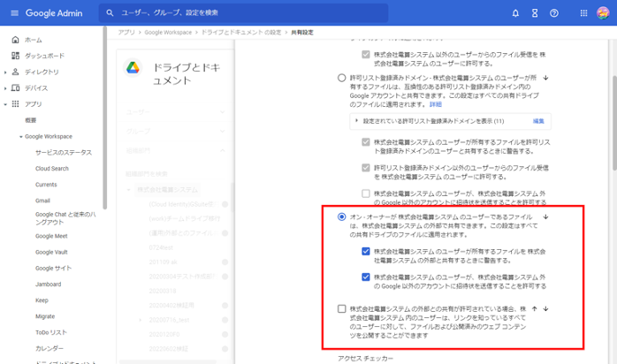Expand the グループ section chevron
Image resolution: width=617 pixels, height=364 pixels.
click(223, 132)
